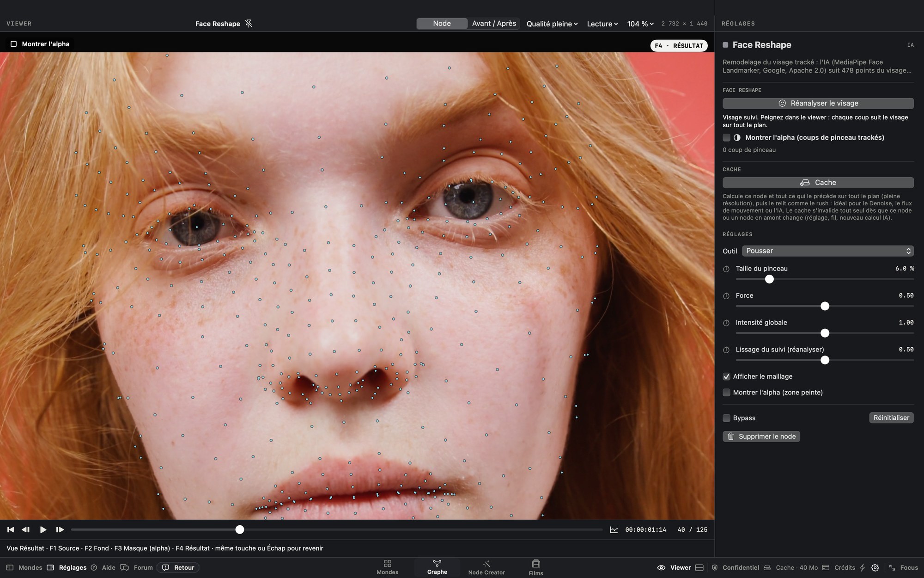The image size is (924, 578).
Task: Click Réanalyser le visage button
Action: pyautogui.click(x=818, y=103)
